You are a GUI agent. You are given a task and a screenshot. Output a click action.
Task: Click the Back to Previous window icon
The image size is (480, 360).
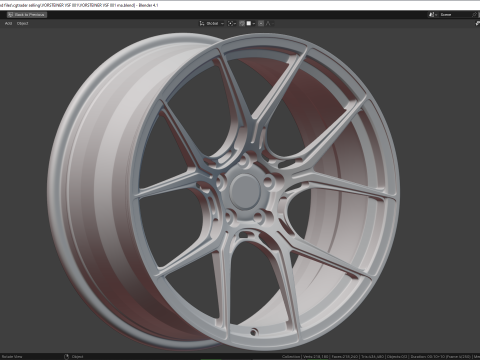[x=10, y=15]
